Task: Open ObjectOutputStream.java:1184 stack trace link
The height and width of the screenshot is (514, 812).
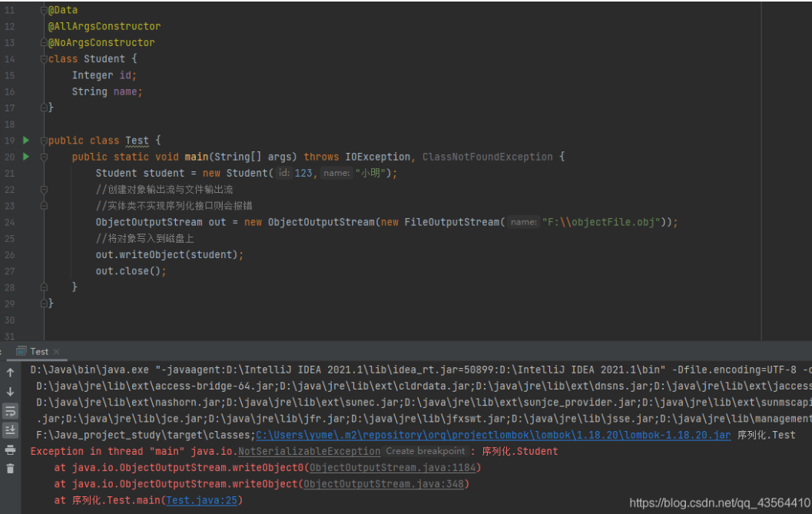Action: (393, 467)
